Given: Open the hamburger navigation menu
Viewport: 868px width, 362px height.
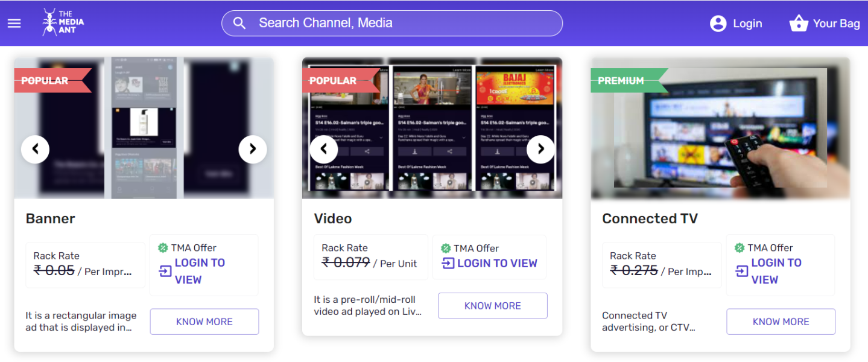Looking at the screenshot, I should (13, 23).
